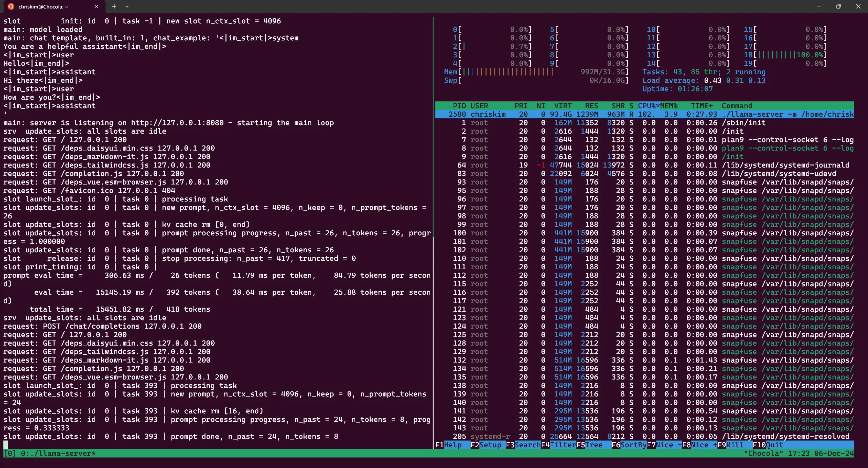
Task: Click the GET /favicon.ico 404 request line
Action: click(89, 191)
